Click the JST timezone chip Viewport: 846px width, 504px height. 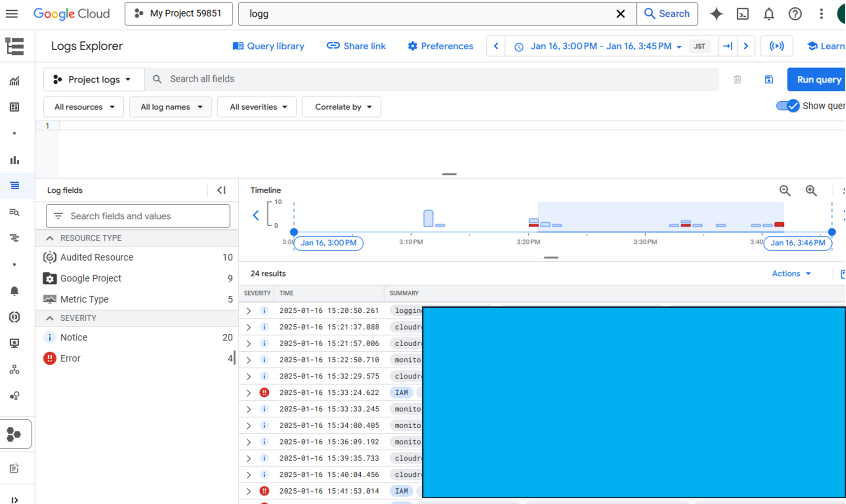tap(699, 46)
